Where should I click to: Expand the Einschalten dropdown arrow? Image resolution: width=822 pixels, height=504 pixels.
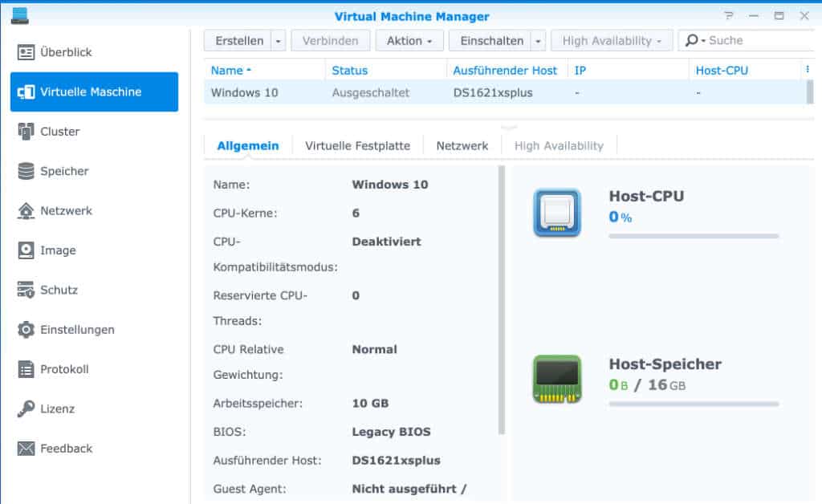(x=538, y=41)
